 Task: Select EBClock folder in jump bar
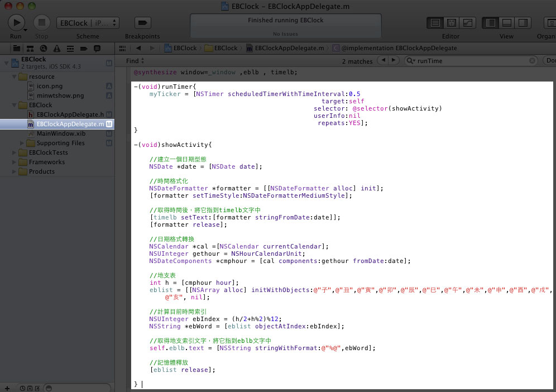221,48
